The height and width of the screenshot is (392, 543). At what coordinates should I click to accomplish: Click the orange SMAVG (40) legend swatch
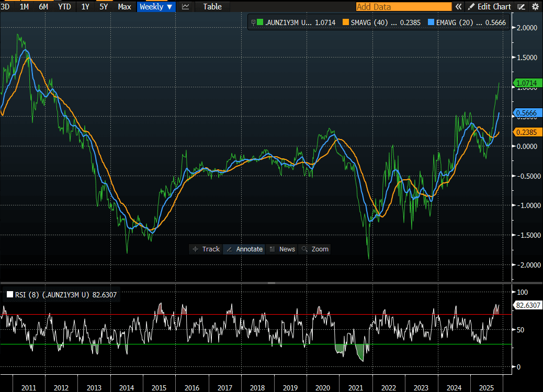(x=346, y=22)
